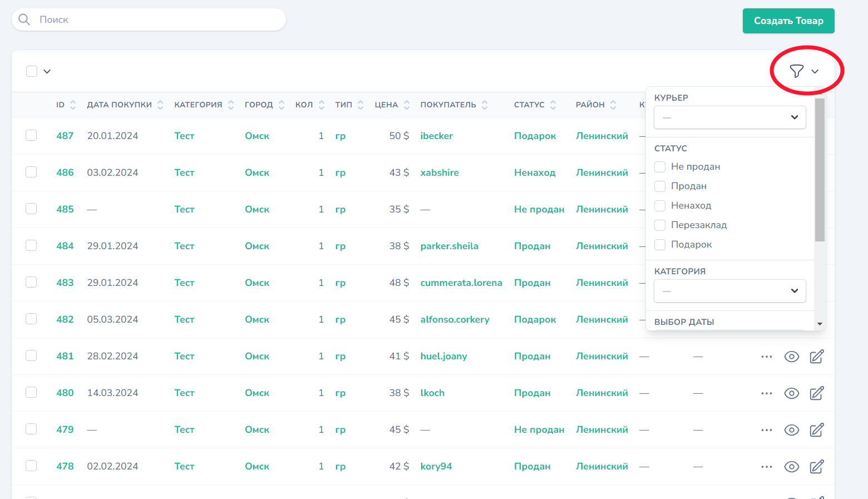Screen dimensions: 868x499
Task: Select row 485 checkbox
Action: [31, 209]
